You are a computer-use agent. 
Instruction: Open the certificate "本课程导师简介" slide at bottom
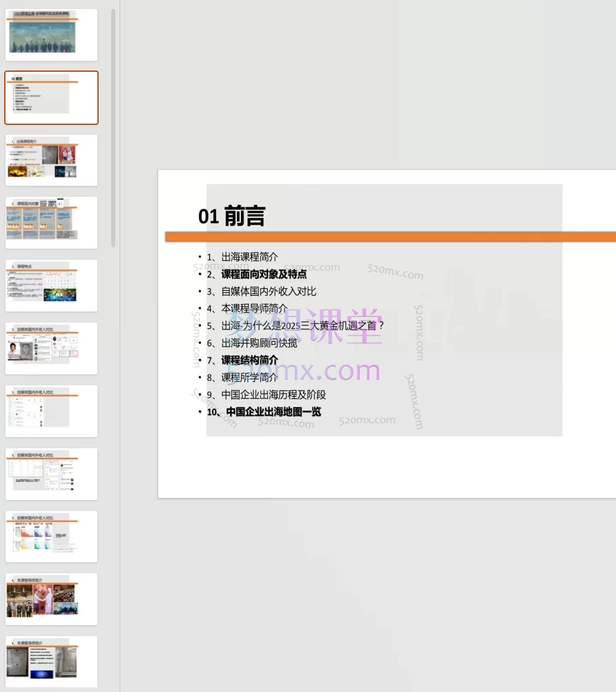point(51,661)
